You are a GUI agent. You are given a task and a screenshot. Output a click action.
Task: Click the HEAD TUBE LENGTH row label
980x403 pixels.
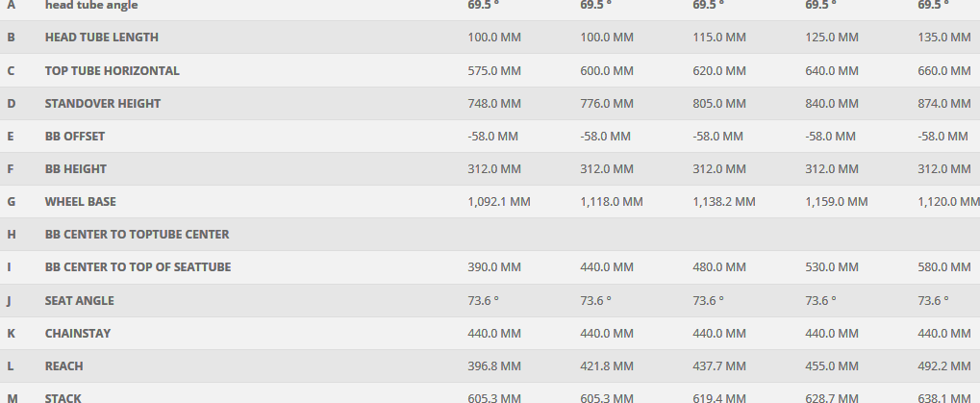click(101, 38)
